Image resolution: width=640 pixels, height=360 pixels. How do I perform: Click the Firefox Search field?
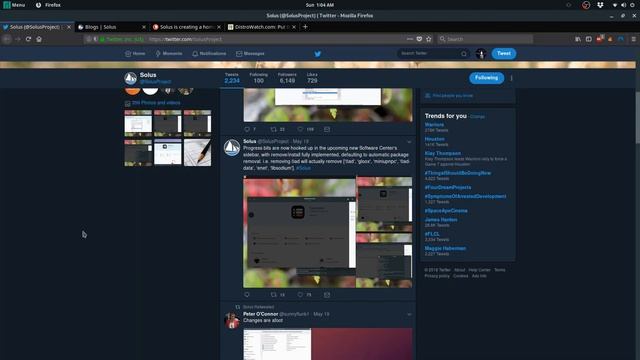tap(486, 39)
